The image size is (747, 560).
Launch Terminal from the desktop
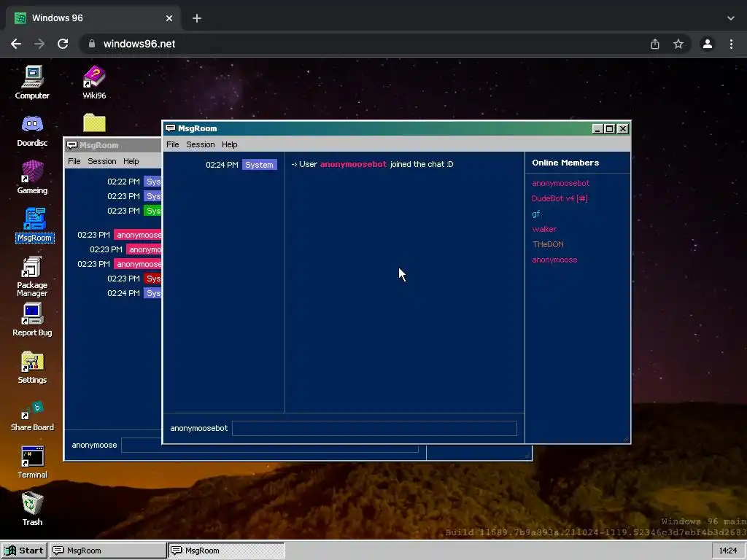coord(32,462)
